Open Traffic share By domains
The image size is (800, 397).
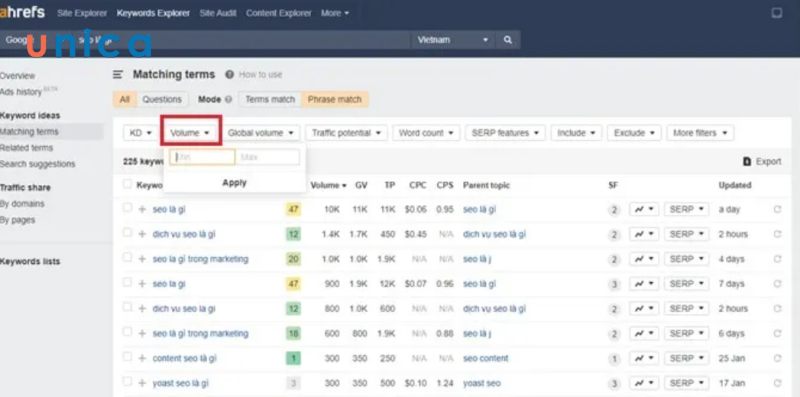point(22,204)
